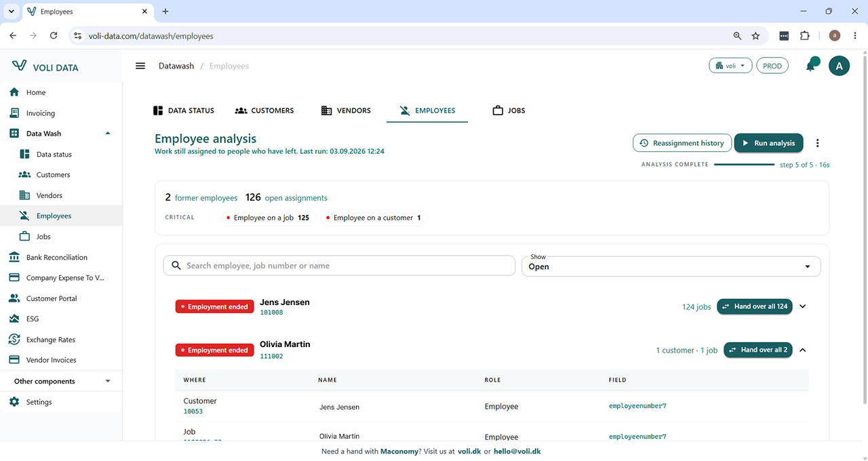Open the user avatar A menu
Viewport: 868px width, 461px height.
pyautogui.click(x=840, y=66)
